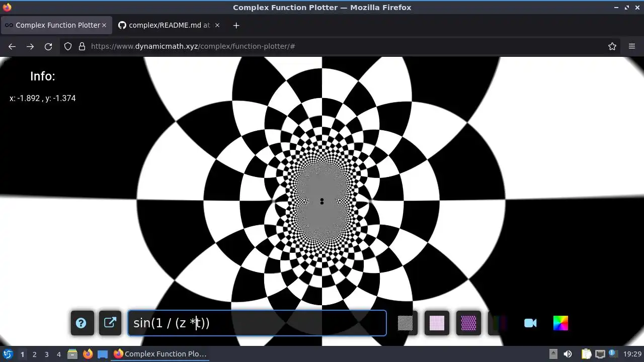Switch to workspace 2
This screenshot has width=644, height=362.
click(34, 354)
